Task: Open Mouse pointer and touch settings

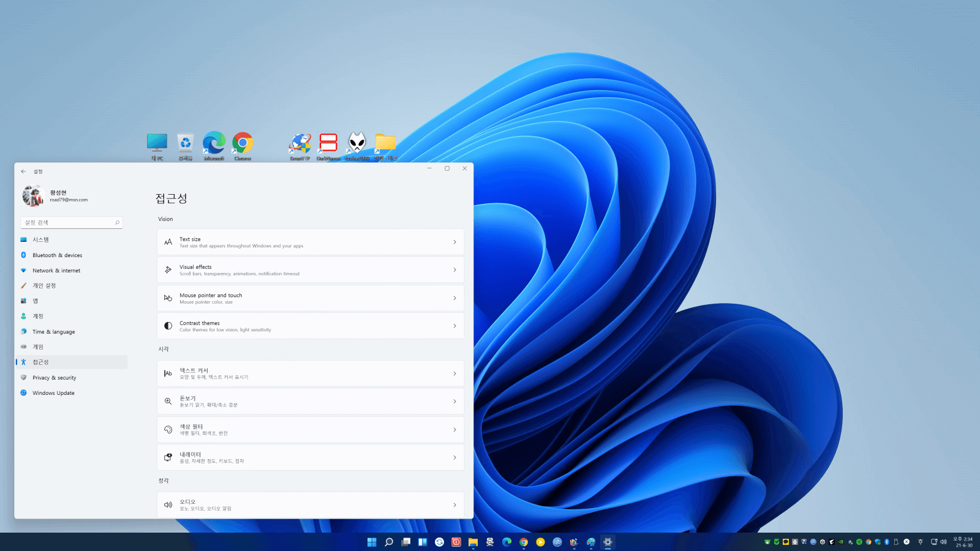Action: pos(311,298)
